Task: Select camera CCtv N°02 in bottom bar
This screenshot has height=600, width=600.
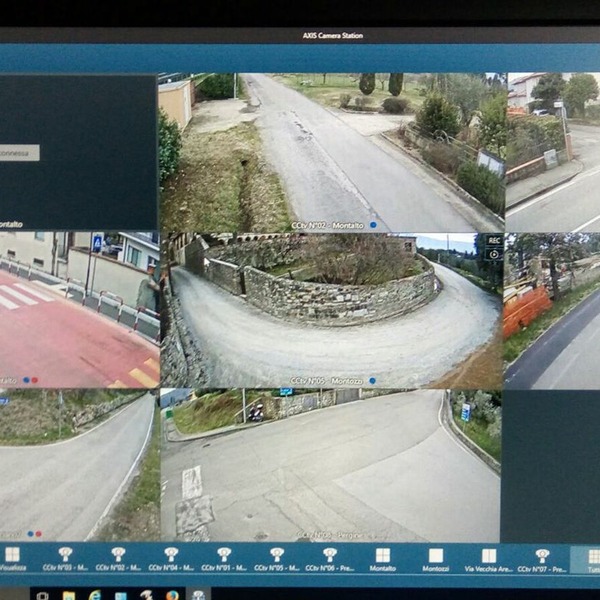Action: coord(118,559)
